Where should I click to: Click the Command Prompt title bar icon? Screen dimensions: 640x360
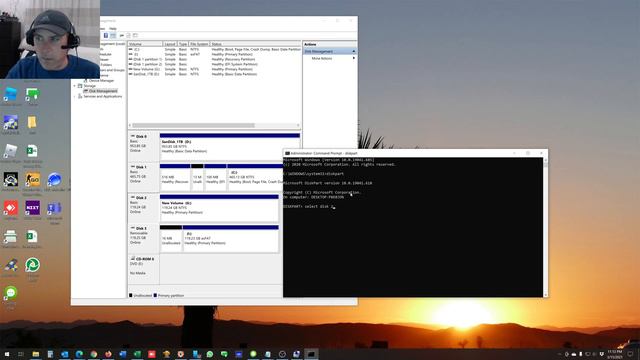coord(287,153)
